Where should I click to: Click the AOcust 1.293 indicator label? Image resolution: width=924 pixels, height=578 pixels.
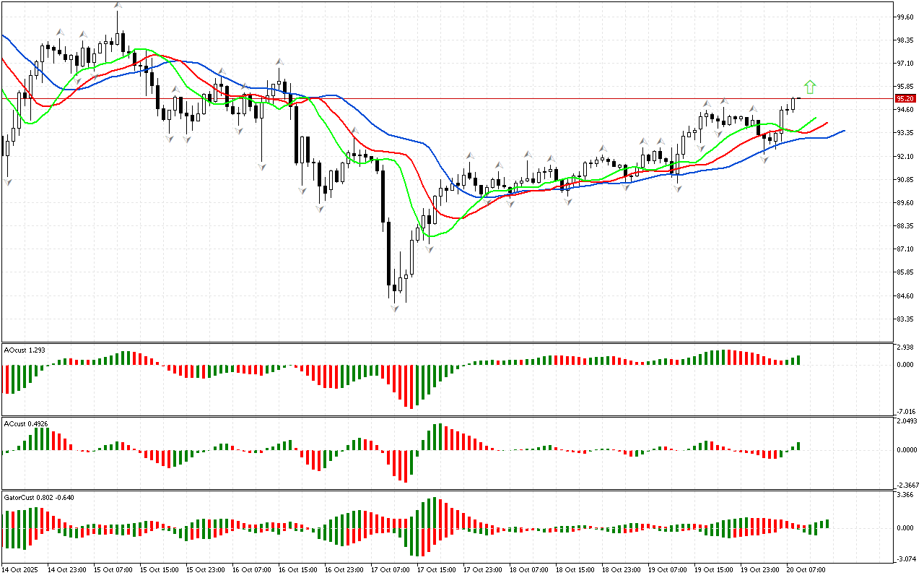[25, 350]
